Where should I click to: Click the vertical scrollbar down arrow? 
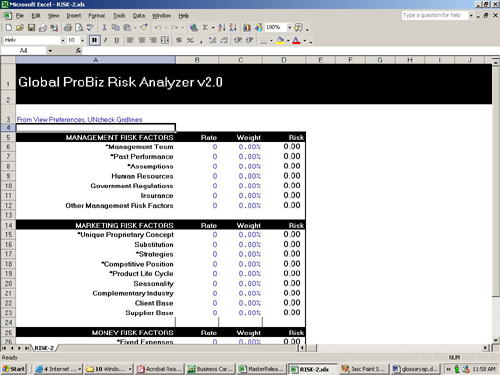point(496,340)
